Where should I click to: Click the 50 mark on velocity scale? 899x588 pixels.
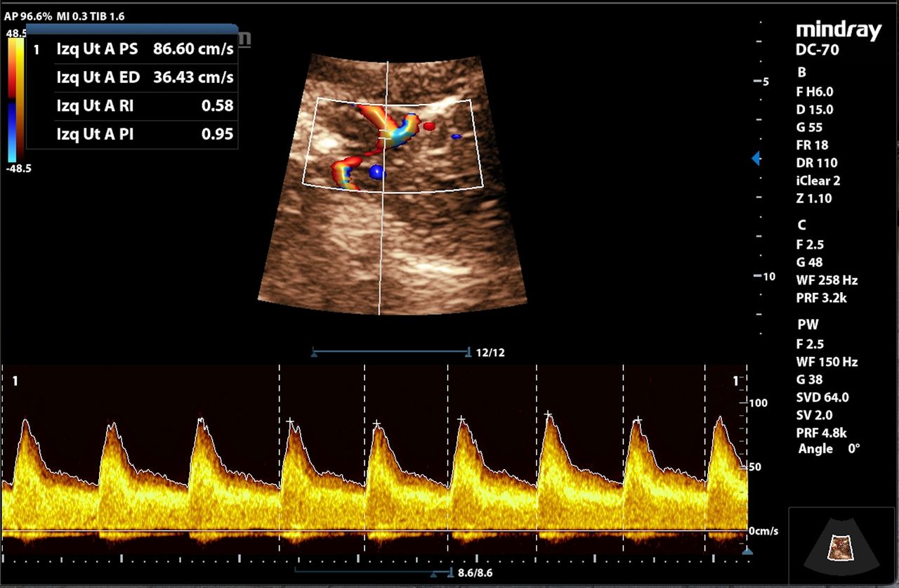coord(756,466)
